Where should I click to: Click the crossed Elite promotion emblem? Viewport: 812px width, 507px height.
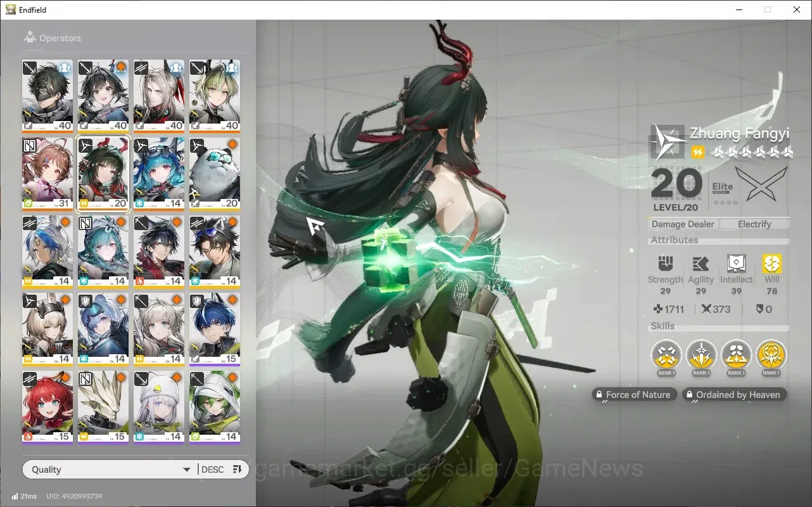pyautogui.click(x=762, y=185)
